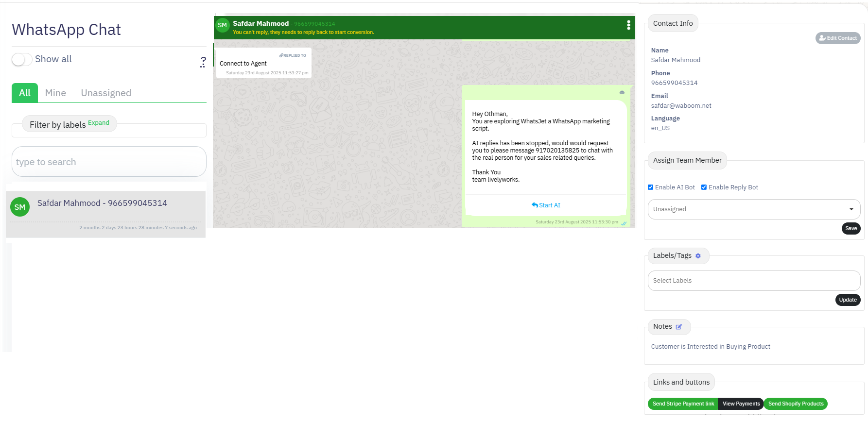Click the bot icon on outgoing message

point(622,92)
